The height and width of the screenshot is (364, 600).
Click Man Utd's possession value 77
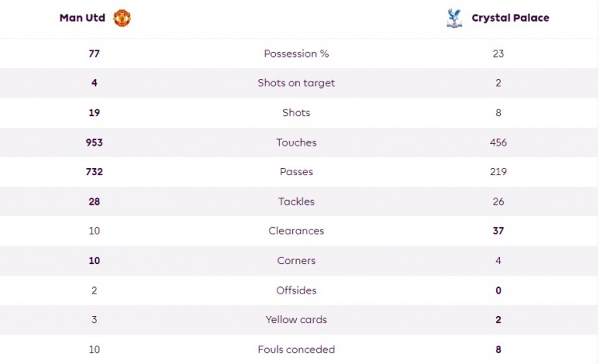[x=94, y=54]
